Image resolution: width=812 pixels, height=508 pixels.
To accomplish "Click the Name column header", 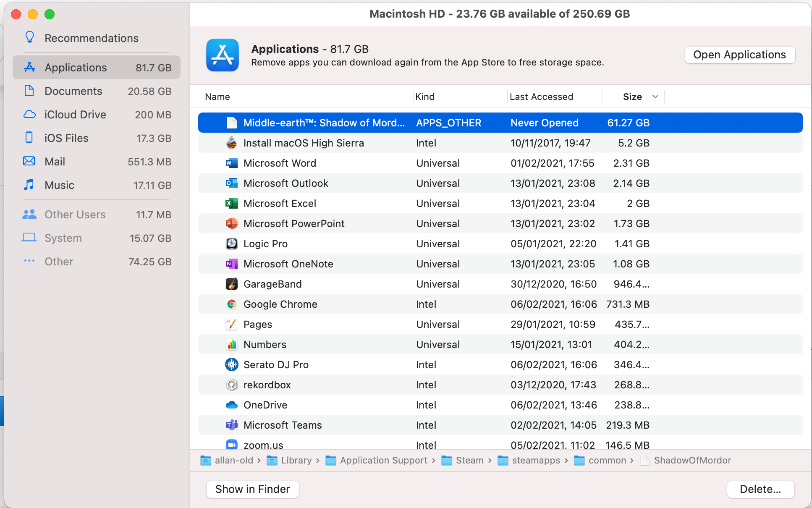I will [217, 97].
